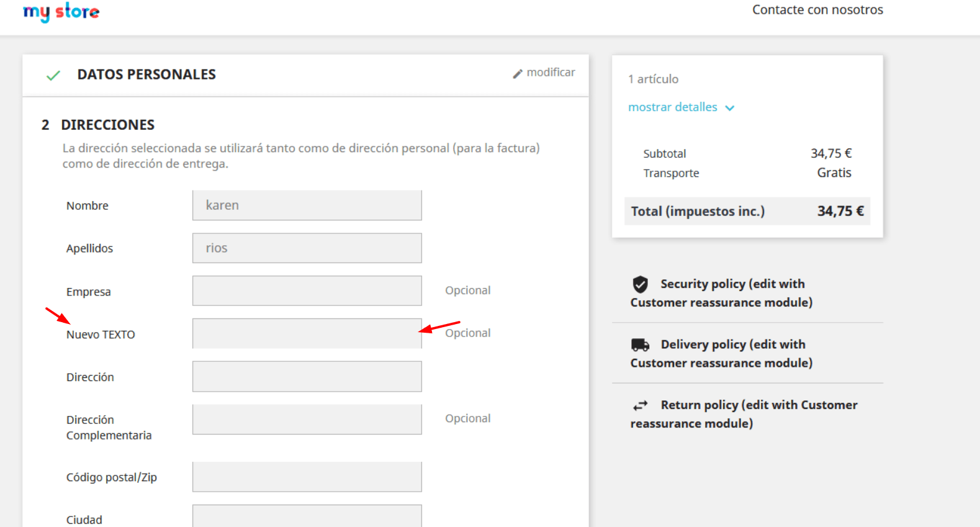
Task: Open the mostrar detalles link
Action: click(x=672, y=107)
